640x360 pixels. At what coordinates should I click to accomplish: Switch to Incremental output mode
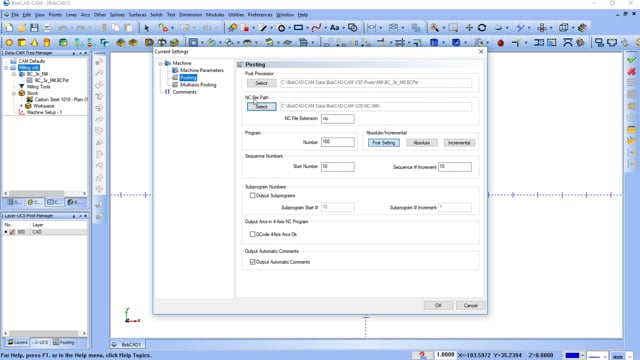click(459, 143)
